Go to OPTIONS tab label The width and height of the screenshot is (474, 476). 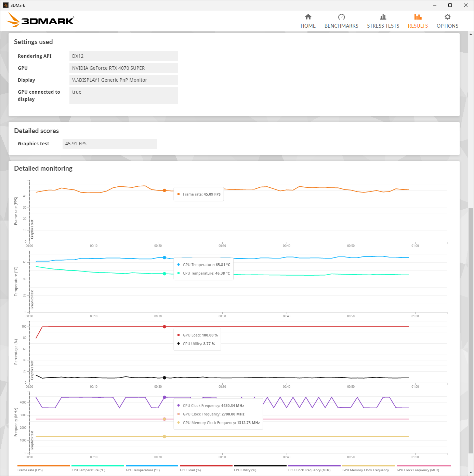click(447, 26)
